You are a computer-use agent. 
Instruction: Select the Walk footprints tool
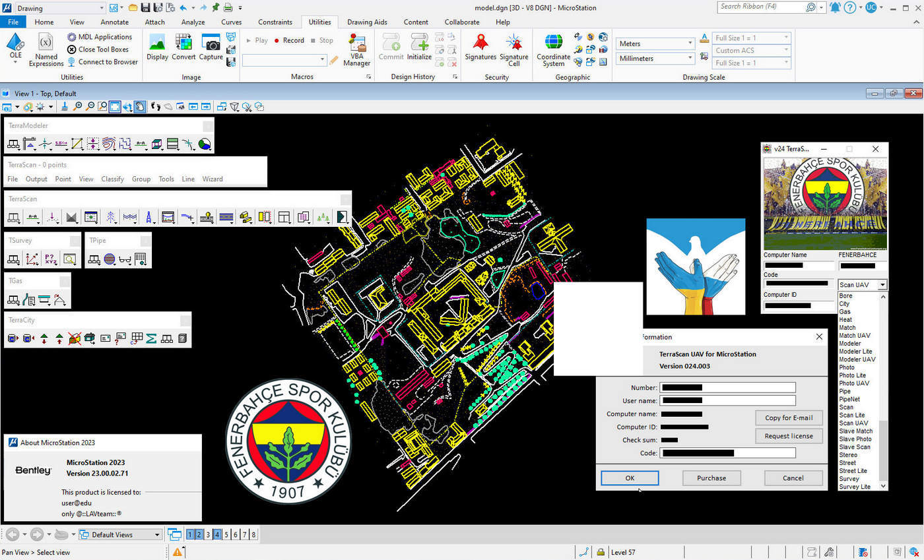click(x=156, y=106)
